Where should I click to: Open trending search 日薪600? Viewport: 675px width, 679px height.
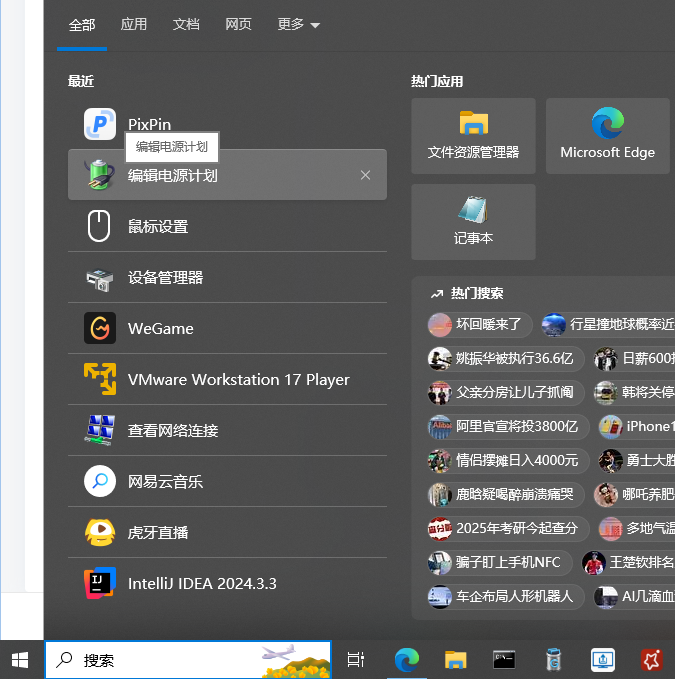(x=634, y=359)
